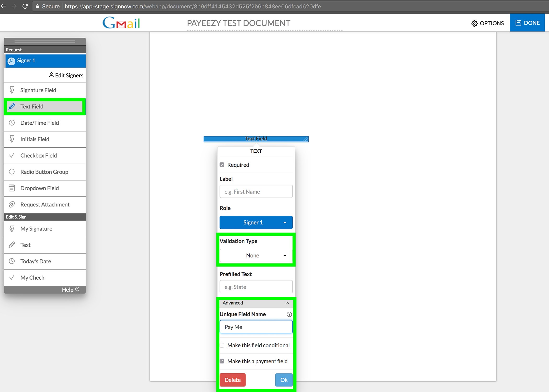The width and height of the screenshot is (549, 392).
Task: Uncheck Make this a payment field
Action: (222, 361)
